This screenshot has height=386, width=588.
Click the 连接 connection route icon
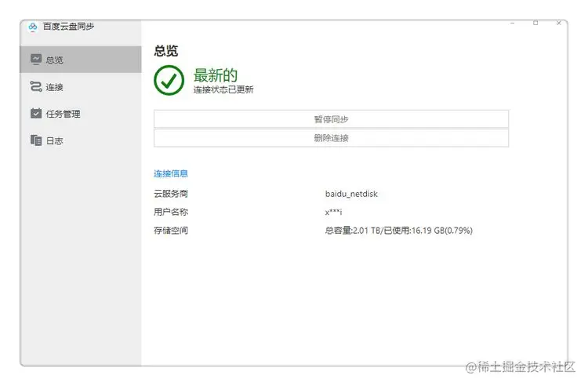point(36,86)
